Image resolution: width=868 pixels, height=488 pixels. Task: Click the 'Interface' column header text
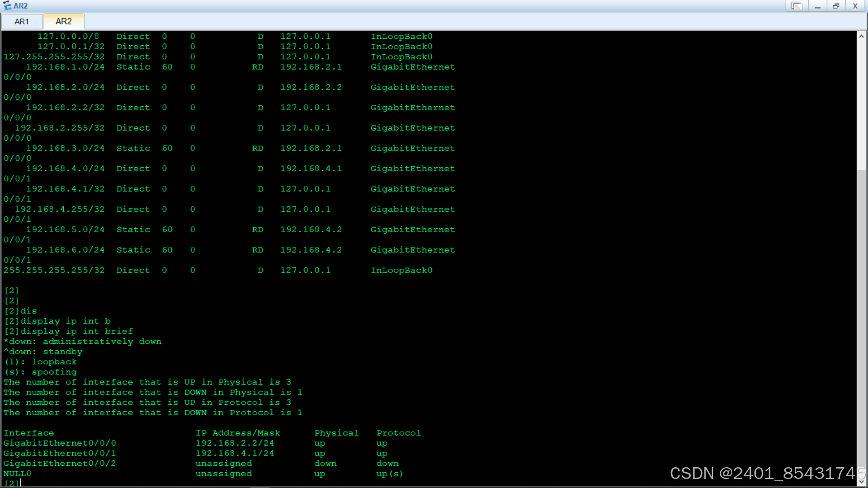point(28,433)
